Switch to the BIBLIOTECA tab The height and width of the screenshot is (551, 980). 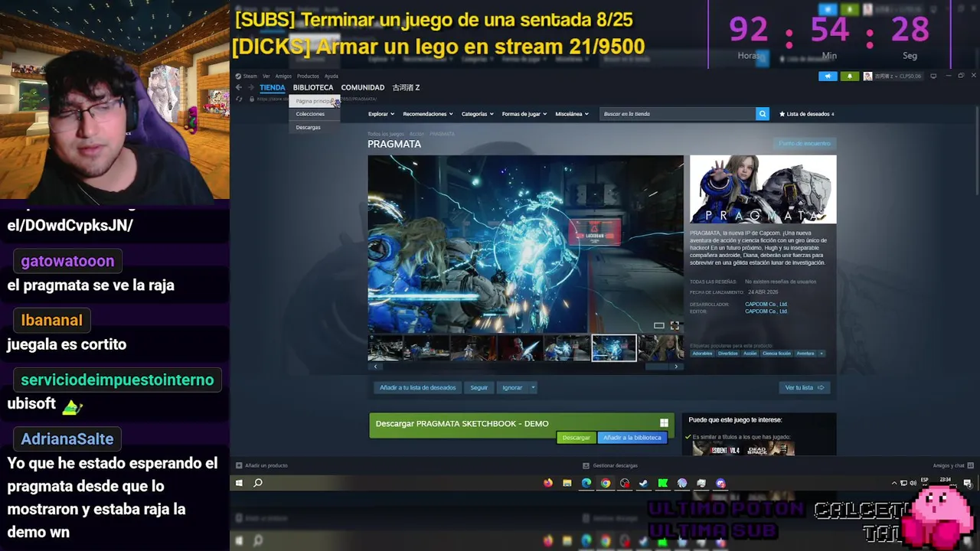coord(313,87)
